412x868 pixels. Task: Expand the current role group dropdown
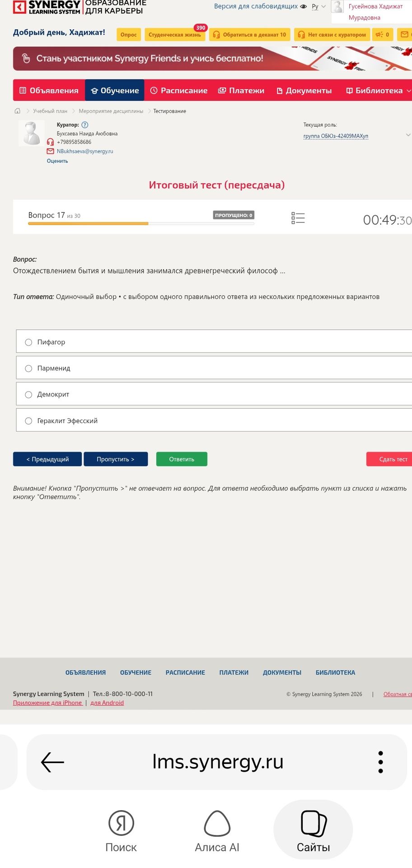[408, 135]
